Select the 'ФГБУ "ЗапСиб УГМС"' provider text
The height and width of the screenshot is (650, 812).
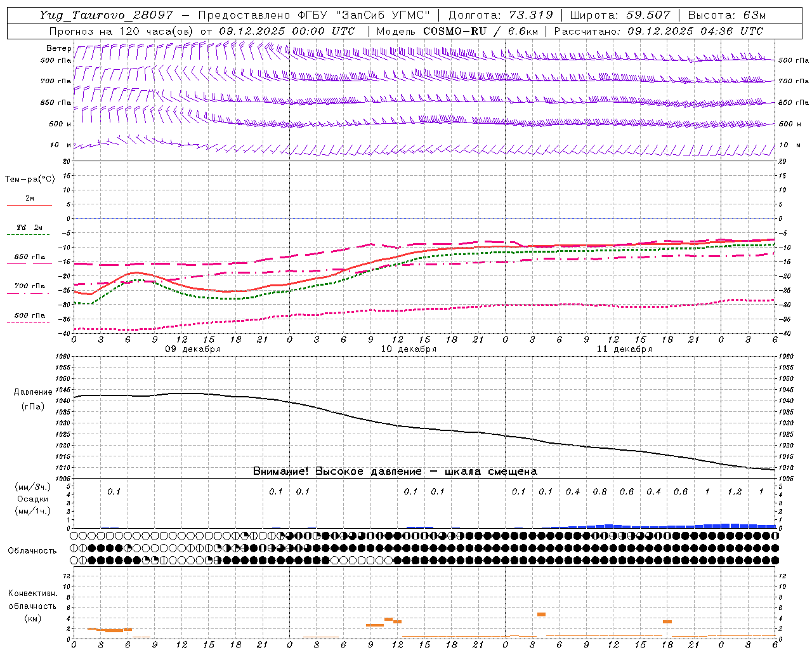(363, 15)
